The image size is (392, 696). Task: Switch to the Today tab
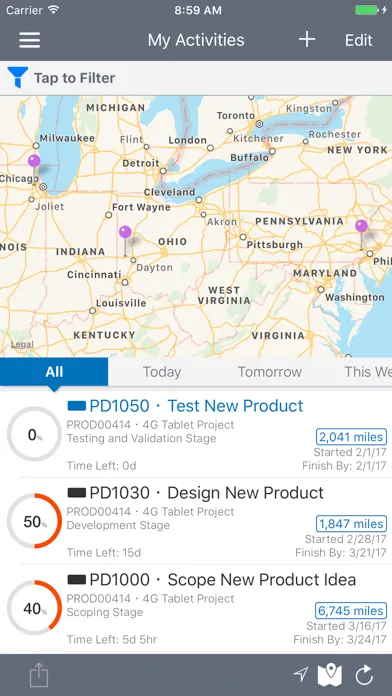162,372
